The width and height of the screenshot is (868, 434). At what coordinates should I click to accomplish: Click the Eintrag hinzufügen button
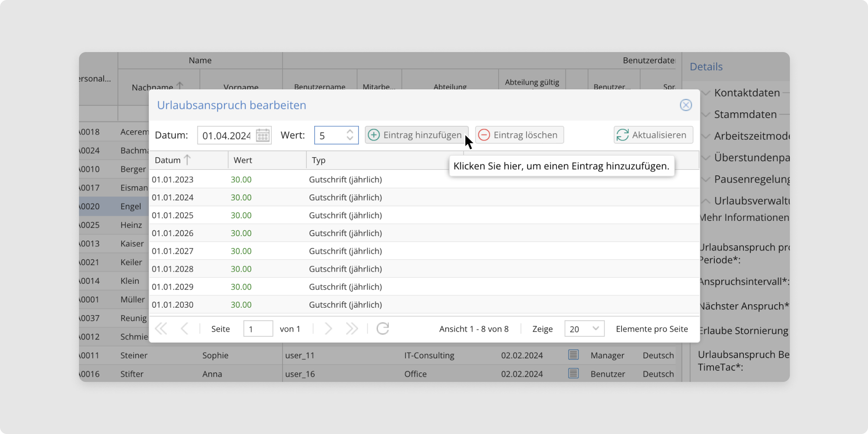(x=416, y=135)
